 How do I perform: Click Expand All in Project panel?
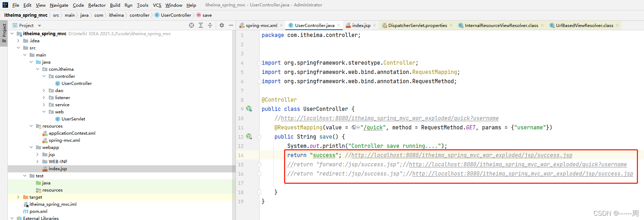coord(201,25)
